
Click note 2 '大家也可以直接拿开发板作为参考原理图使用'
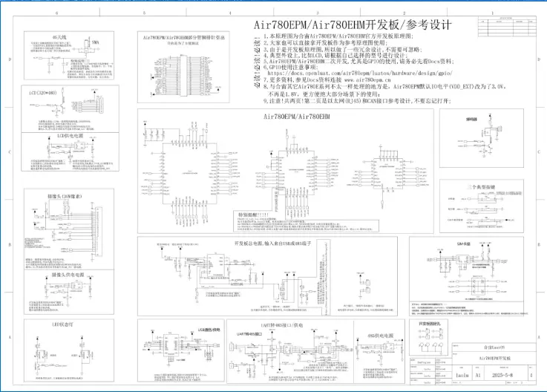pos(325,42)
